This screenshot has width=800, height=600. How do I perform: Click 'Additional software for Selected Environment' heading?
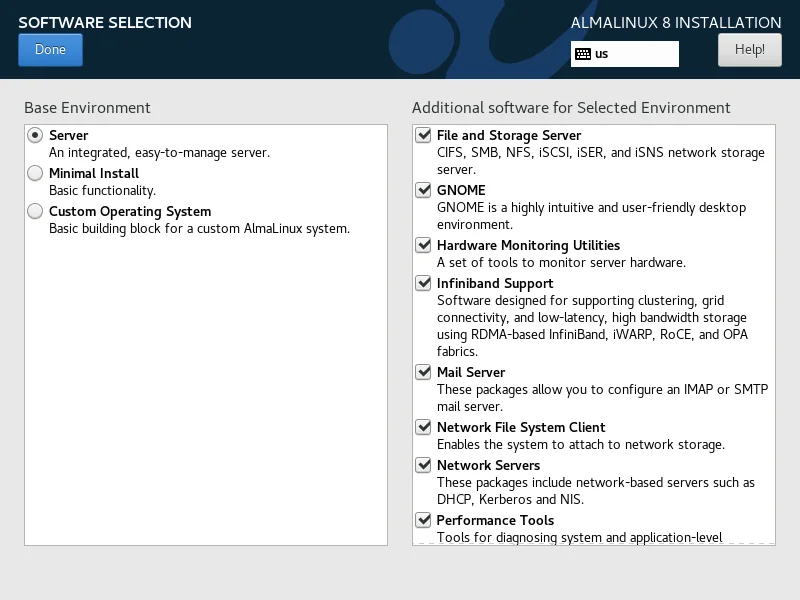pyautogui.click(x=571, y=108)
